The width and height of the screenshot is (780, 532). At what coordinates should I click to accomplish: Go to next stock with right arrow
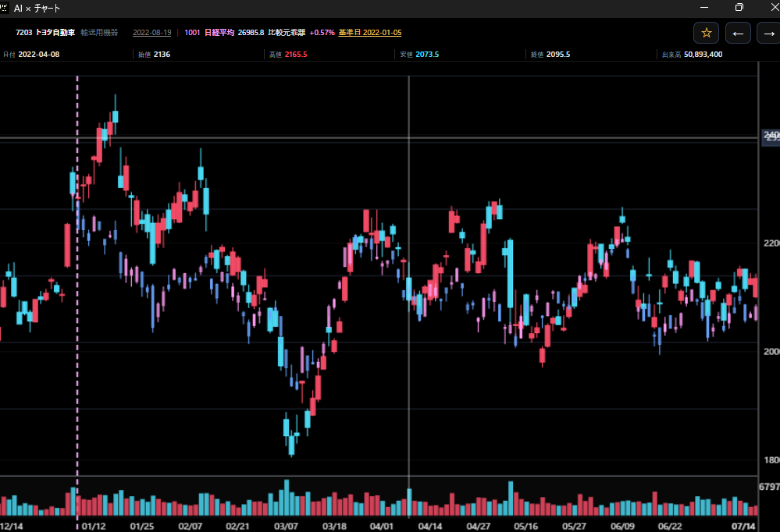768,34
